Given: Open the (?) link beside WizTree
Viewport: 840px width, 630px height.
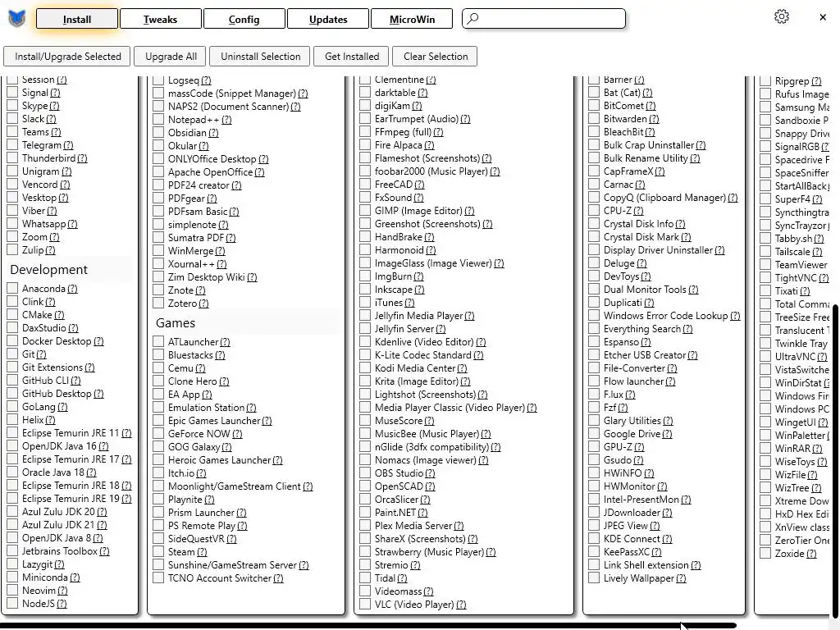Looking at the screenshot, I should (x=816, y=488).
